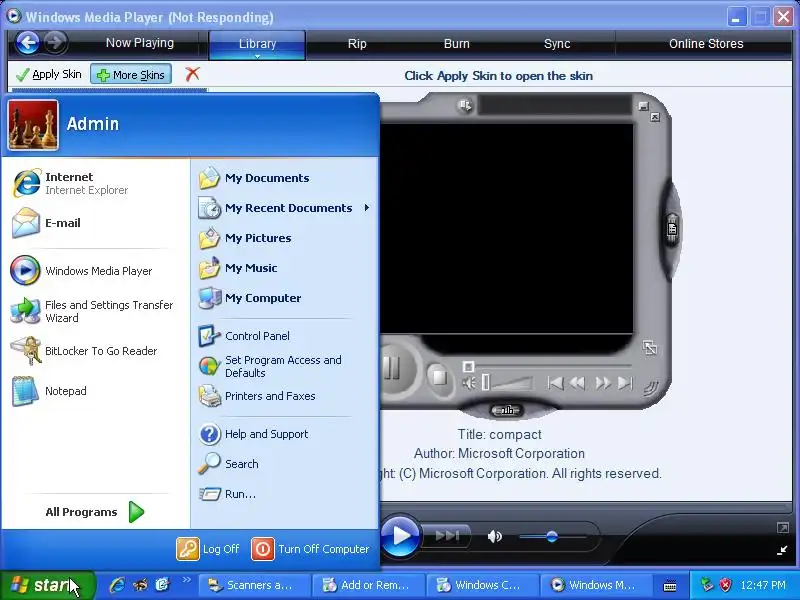Open the Run... dialog
Image resolution: width=800 pixels, height=600 pixels.
(x=228, y=494)
